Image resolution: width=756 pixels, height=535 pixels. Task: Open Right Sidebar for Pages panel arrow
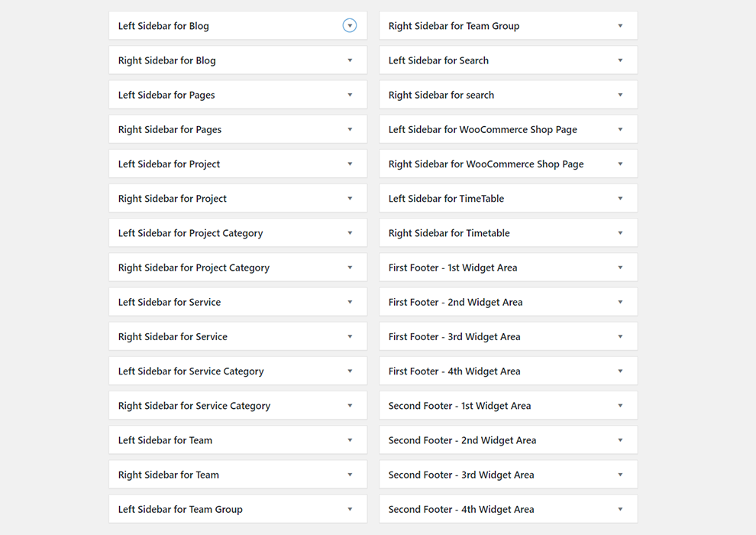click(x=350, y=129)
